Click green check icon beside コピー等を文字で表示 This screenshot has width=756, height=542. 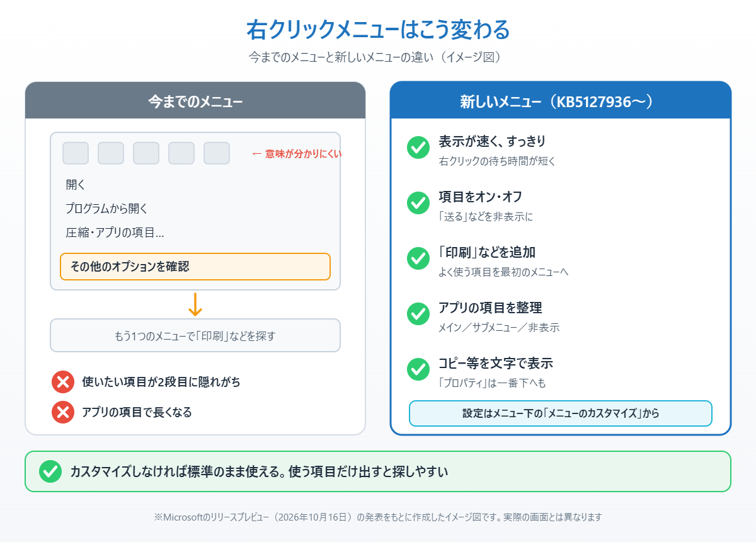click(418, 369)
